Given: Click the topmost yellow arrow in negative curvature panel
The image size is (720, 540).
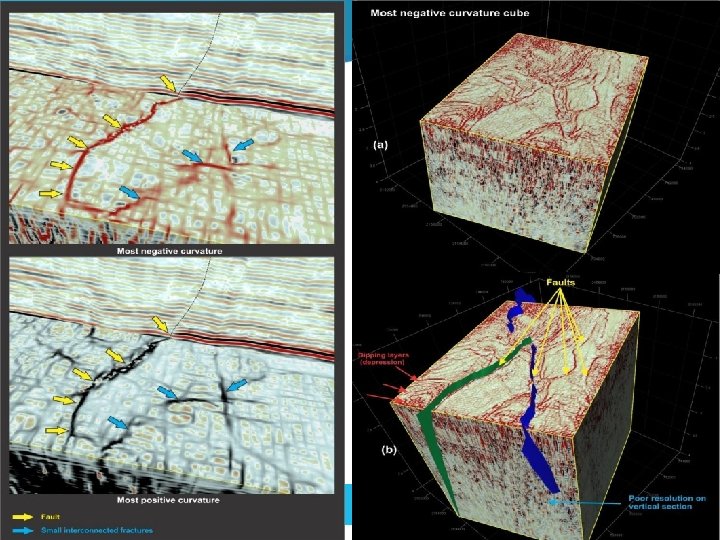Looking at the screenshot, I should coord(168,84).
